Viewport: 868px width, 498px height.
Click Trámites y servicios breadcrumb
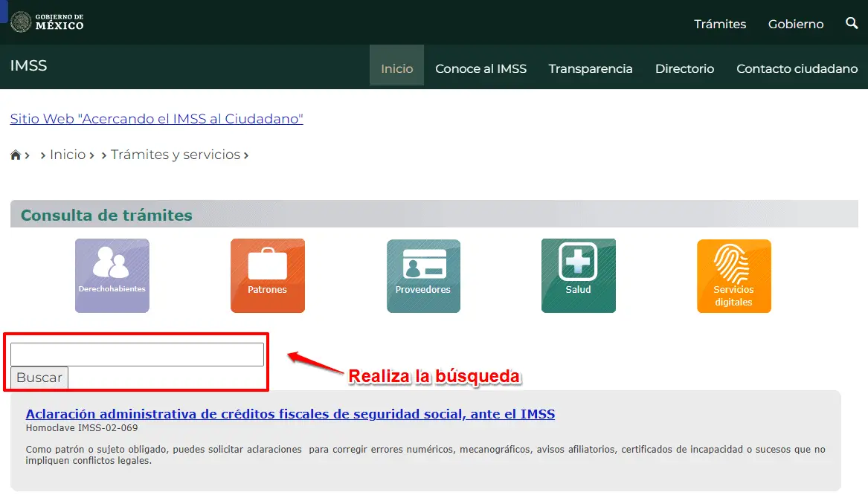tap(176, 155)
